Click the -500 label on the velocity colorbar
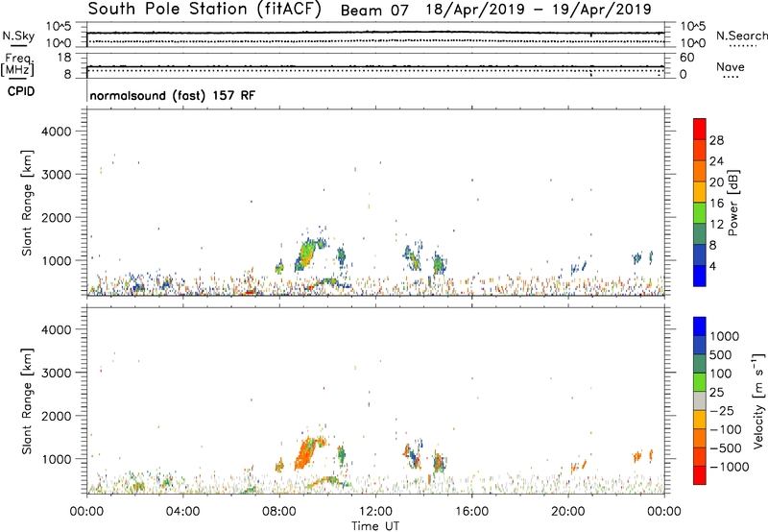The width and height of the screenshot is (768, 532). [x=725, y=447]
